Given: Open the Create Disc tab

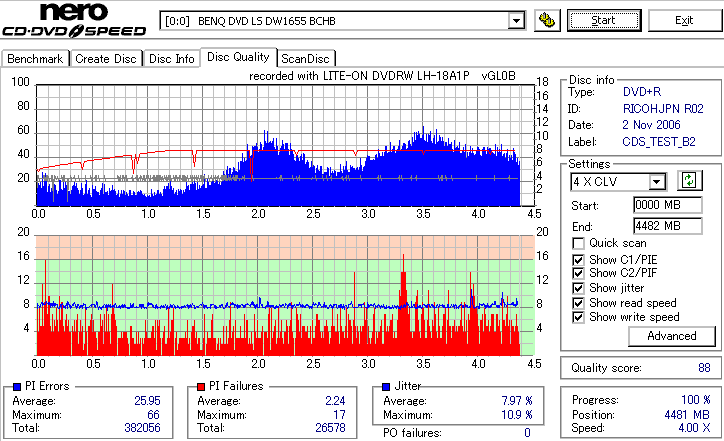Looking at the screenshot, I should 106,59.
